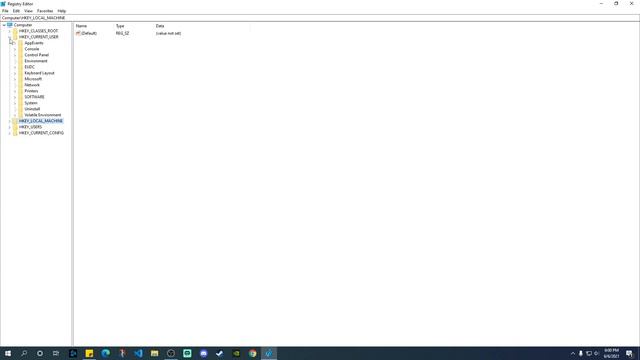This screenshot has height=360, width=640.
Task: Open the Help menu
Action: [x=62, y=11]
